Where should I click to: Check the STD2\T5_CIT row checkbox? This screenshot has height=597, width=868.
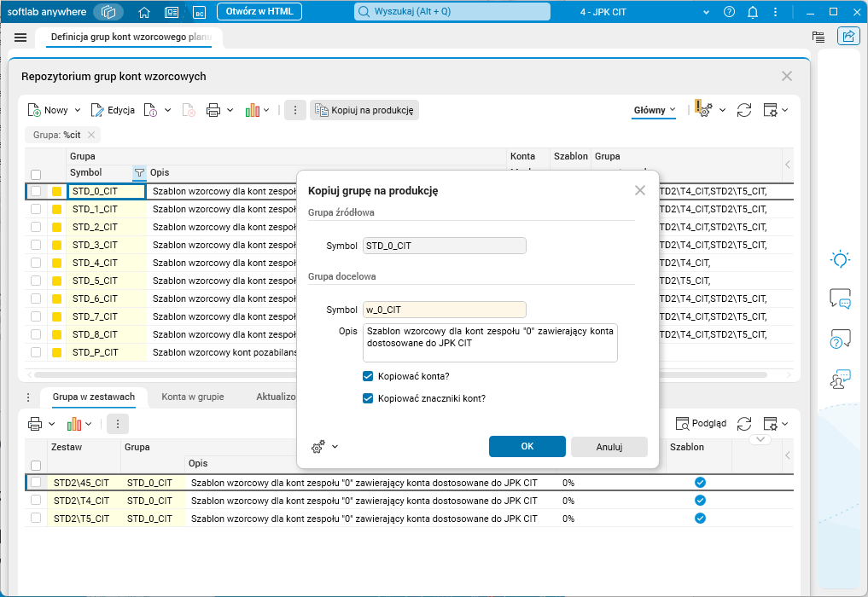(x=36, y=518)
